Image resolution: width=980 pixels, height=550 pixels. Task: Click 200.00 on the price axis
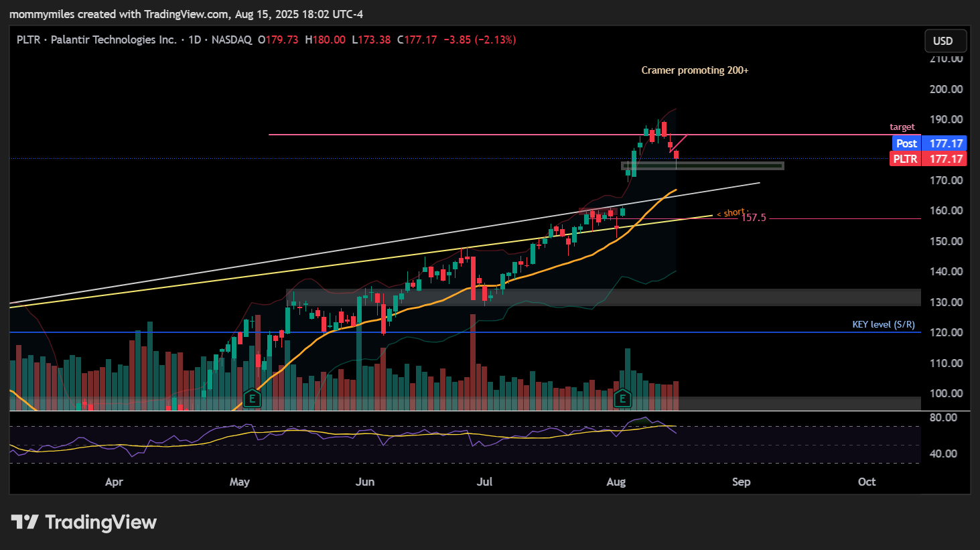click(946, 89)
